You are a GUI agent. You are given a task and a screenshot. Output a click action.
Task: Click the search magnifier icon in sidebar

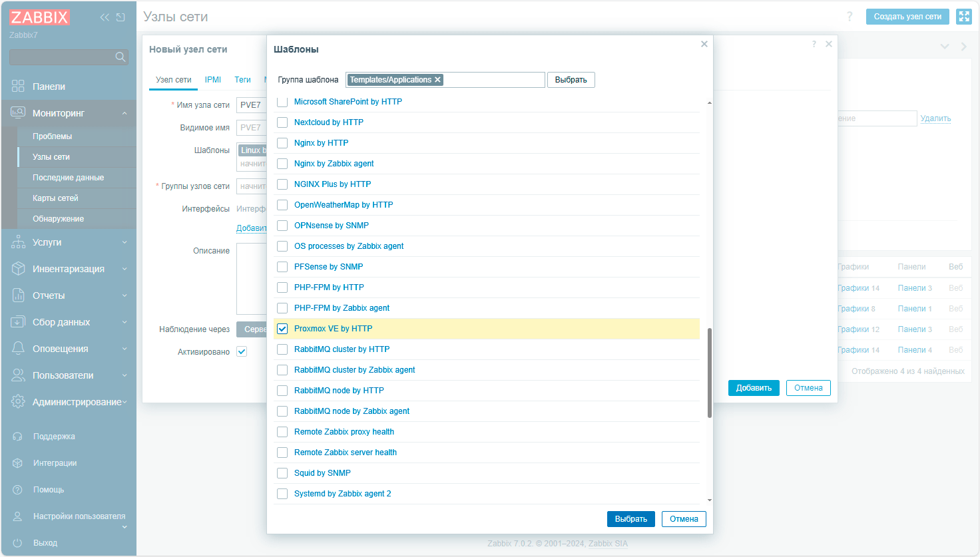(121, 57)
